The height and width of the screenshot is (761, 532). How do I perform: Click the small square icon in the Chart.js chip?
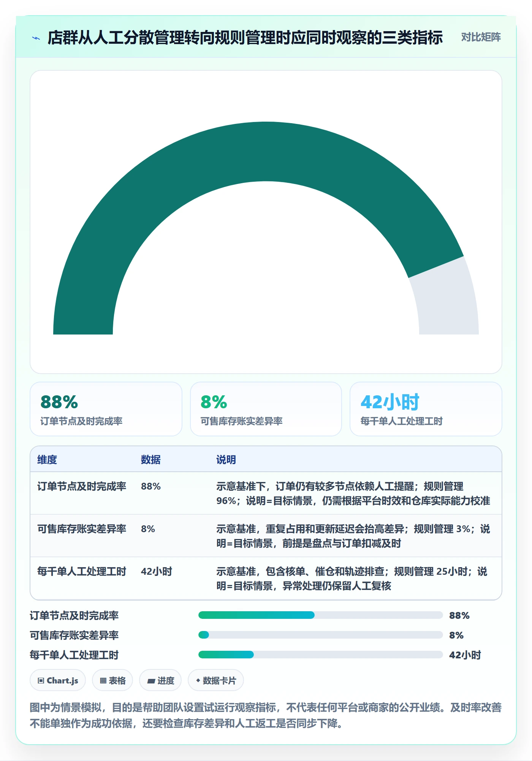(x=41, y=681)
